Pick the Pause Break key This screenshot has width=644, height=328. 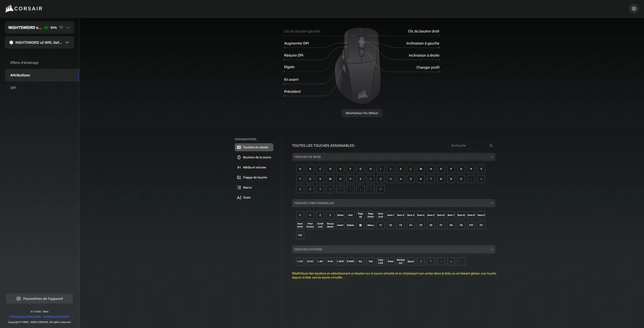tap(330, 225)
